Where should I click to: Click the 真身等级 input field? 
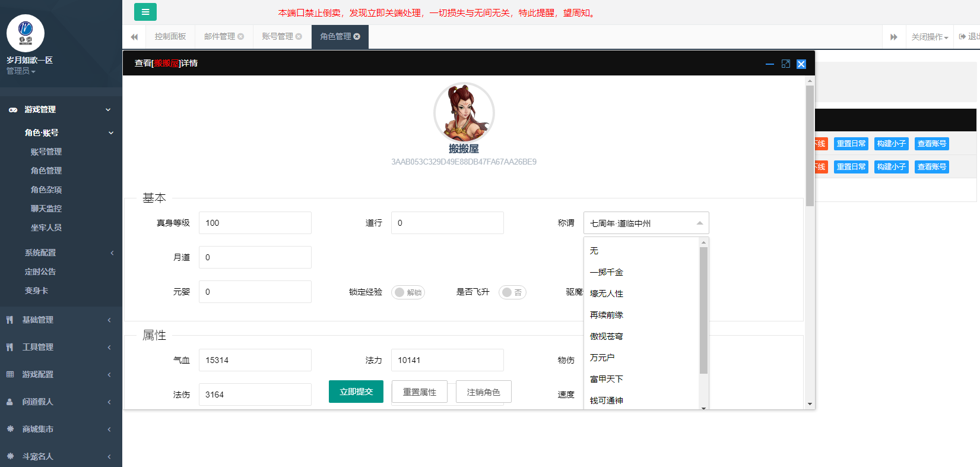[255, 223]
